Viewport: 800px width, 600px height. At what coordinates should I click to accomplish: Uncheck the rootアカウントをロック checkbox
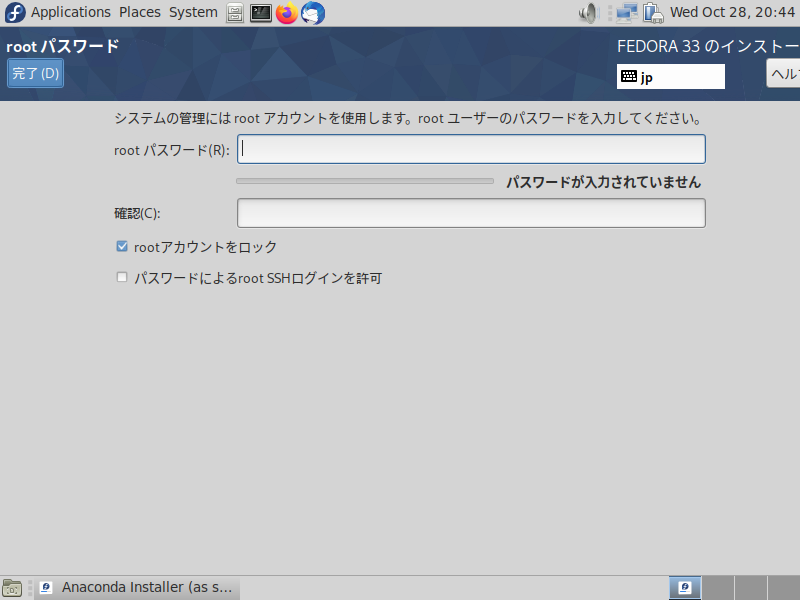[122, 246]
